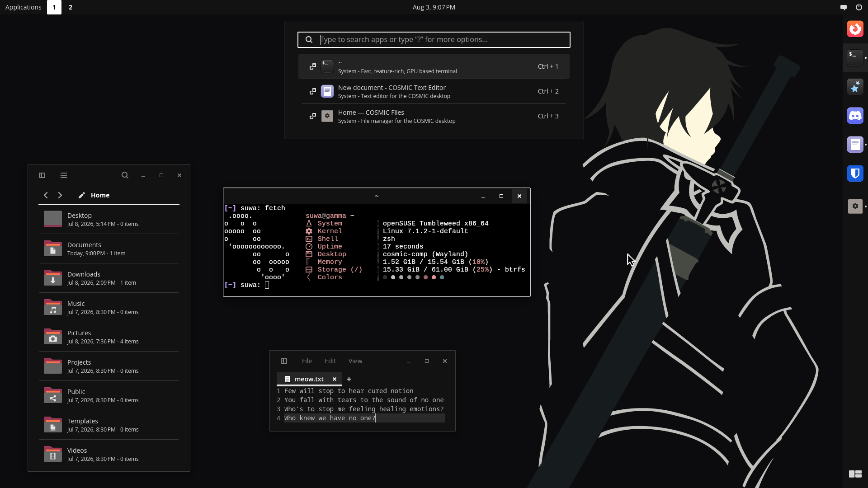Click 'openSUSE Tumbleweed x86_64' in terminal
Image resolution: width=868 pixels, height=488 pixels.
(436, 224)
